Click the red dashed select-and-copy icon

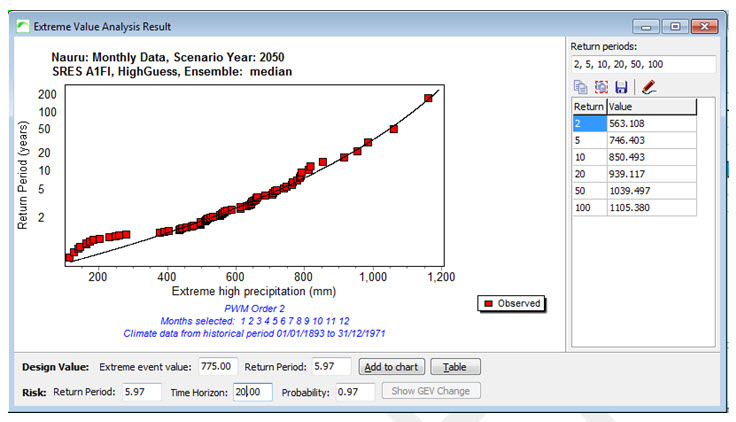click(601, 87)
